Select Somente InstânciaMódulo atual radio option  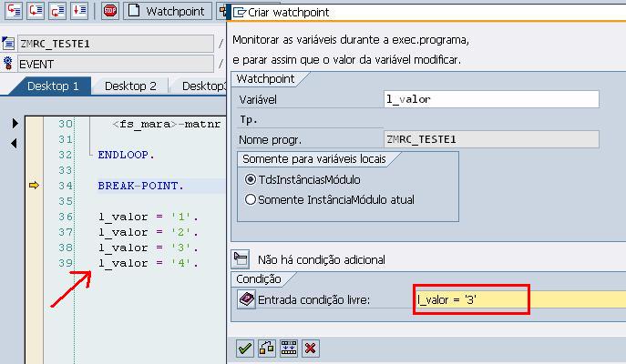click(x=251, y=199)
